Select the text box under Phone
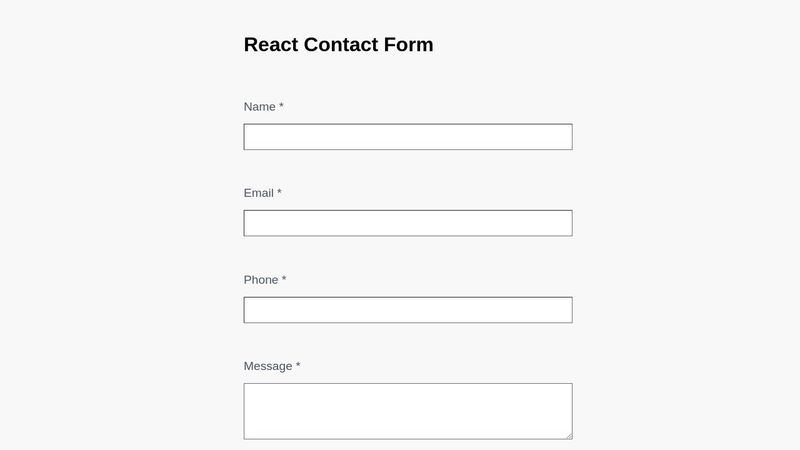The image size is (800, 450). 408,310
